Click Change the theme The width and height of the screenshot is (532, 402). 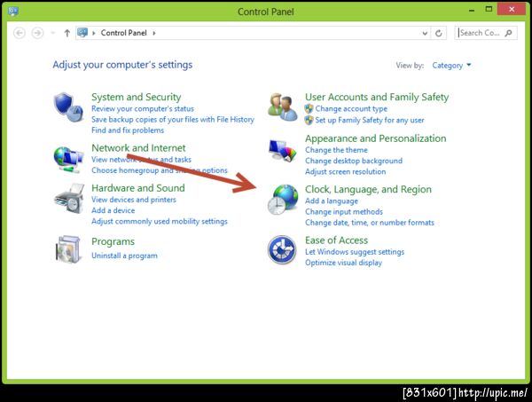click(336, 150)
